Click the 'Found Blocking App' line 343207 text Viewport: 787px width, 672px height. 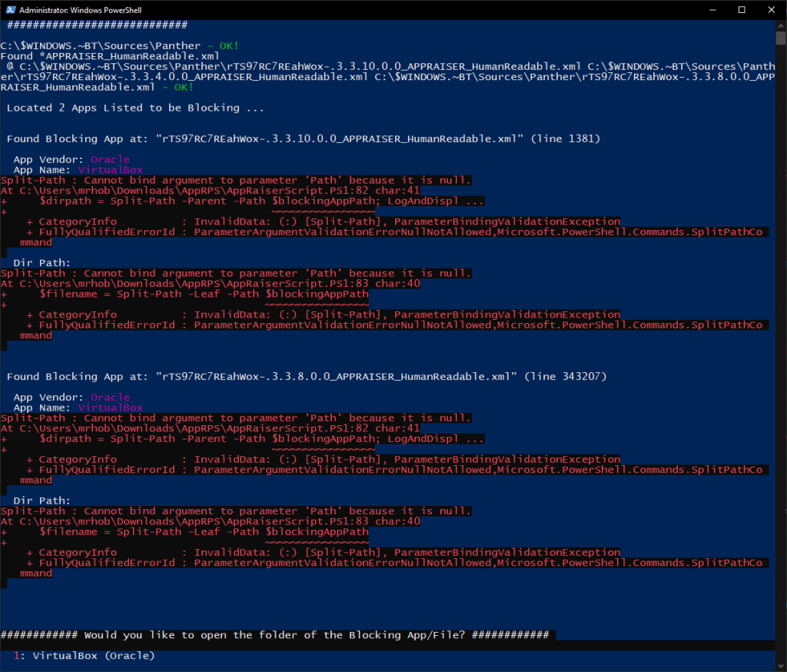click(x=307, y=377)
